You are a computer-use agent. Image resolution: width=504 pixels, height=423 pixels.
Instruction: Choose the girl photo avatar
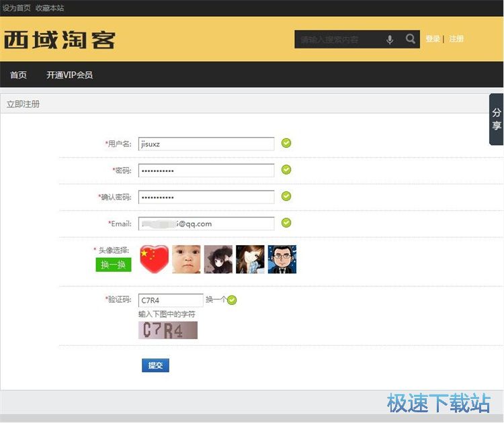250,259
